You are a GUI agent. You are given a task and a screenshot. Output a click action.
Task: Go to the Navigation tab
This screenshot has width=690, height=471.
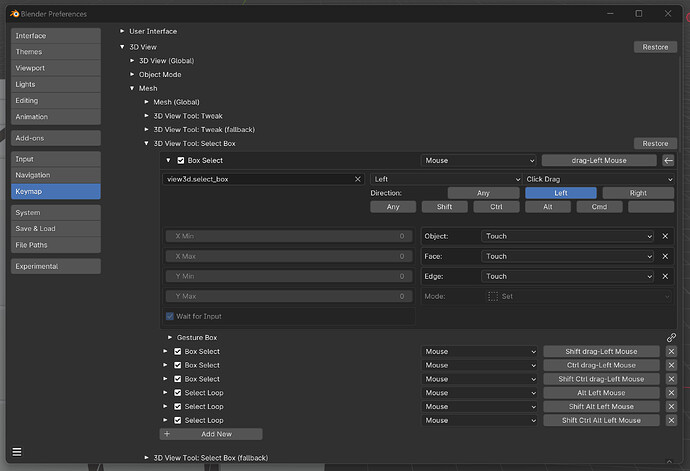pyautogui.click(x=56, y=175)
